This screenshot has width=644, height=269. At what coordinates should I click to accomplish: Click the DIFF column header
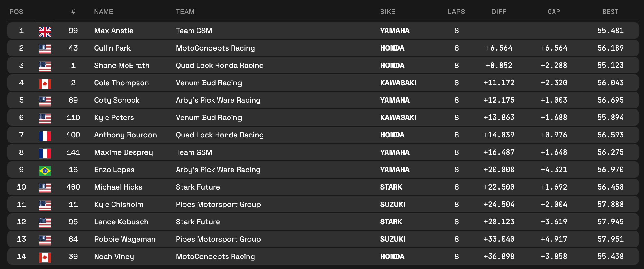click(x=499, y=12)
